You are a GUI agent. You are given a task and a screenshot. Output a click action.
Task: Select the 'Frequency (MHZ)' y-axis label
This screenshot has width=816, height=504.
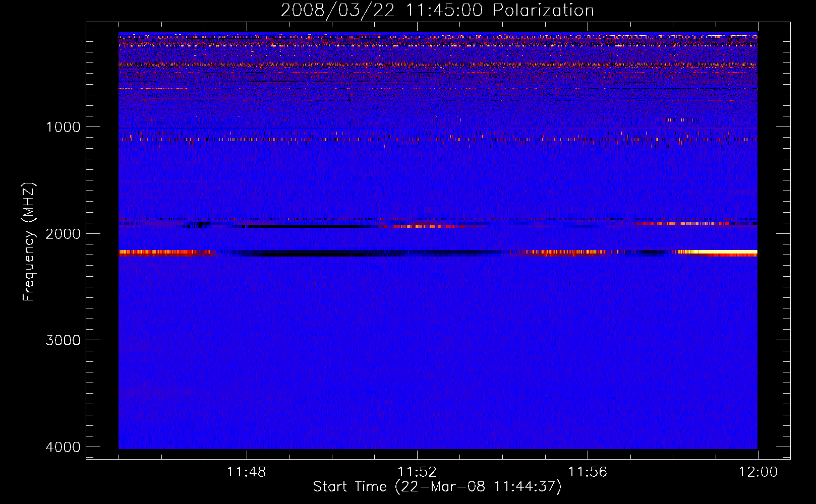[x=29, y=242]
